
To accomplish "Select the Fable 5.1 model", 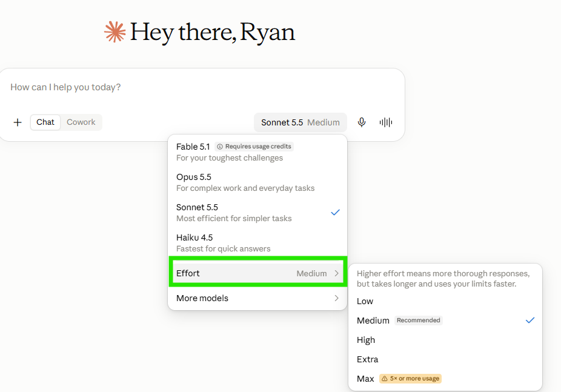I will [257, 152].
